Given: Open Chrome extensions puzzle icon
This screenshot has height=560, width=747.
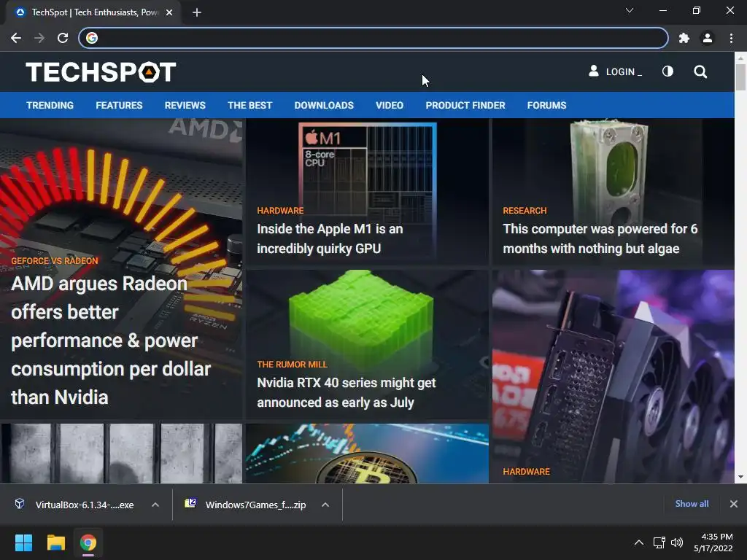Looking at the screenshot, I should click(684, 38).
